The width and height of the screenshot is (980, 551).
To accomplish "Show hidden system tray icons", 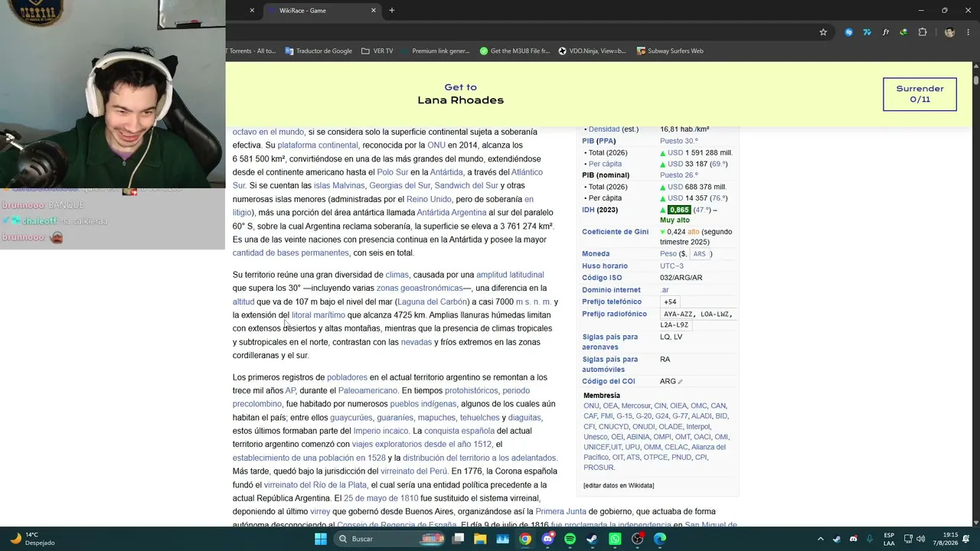I will (820, 539).
